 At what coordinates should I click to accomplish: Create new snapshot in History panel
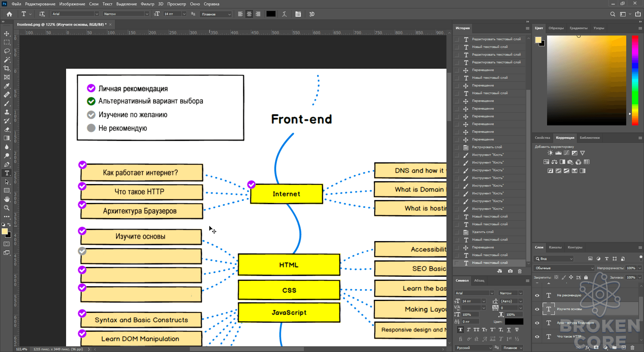[510, 271]
